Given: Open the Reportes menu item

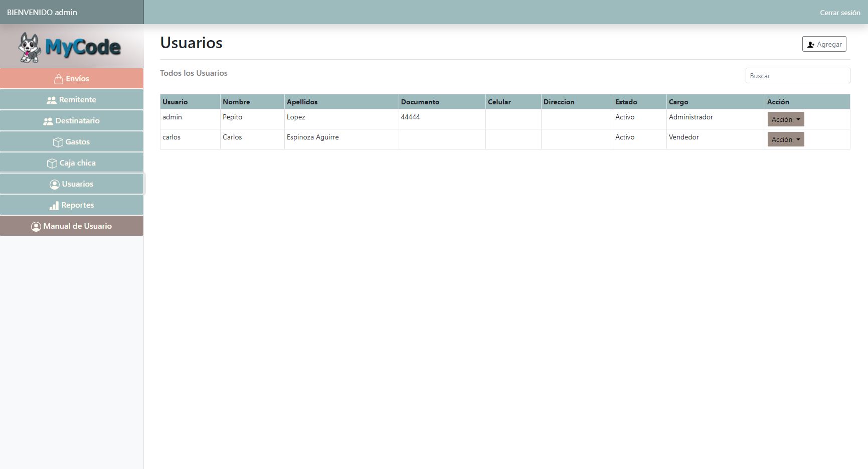Looking at the screenshot, I should point(77,205).
